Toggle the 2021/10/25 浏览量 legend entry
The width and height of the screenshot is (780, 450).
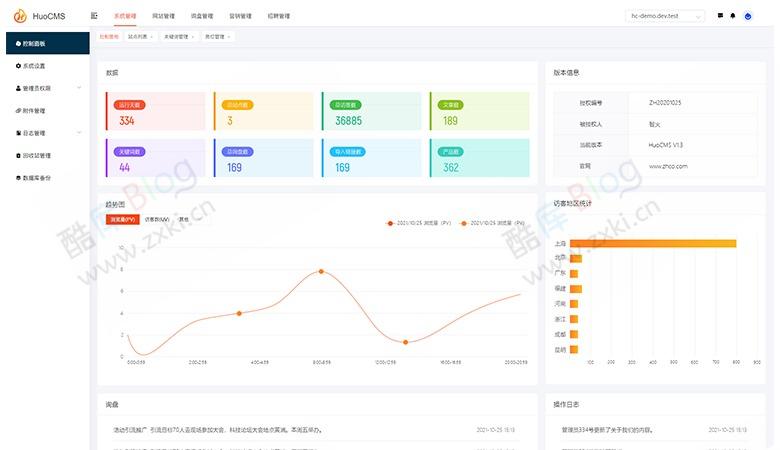(419, 223)
